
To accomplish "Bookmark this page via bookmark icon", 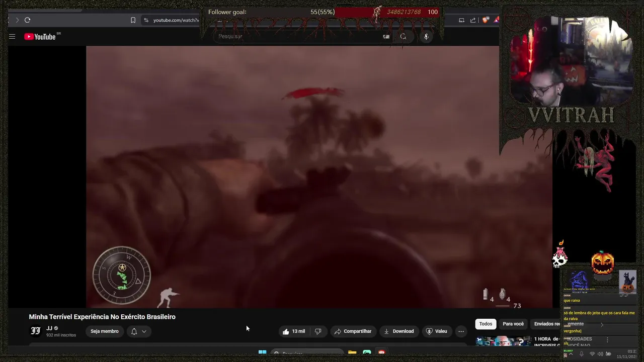I will click(x=133, y=20).
